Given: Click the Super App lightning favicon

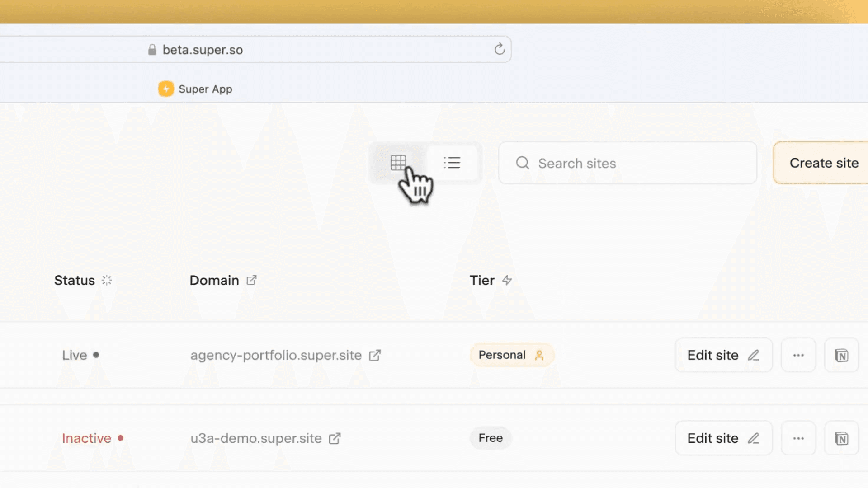Looking at the screenshot, I should pos(166,89).
